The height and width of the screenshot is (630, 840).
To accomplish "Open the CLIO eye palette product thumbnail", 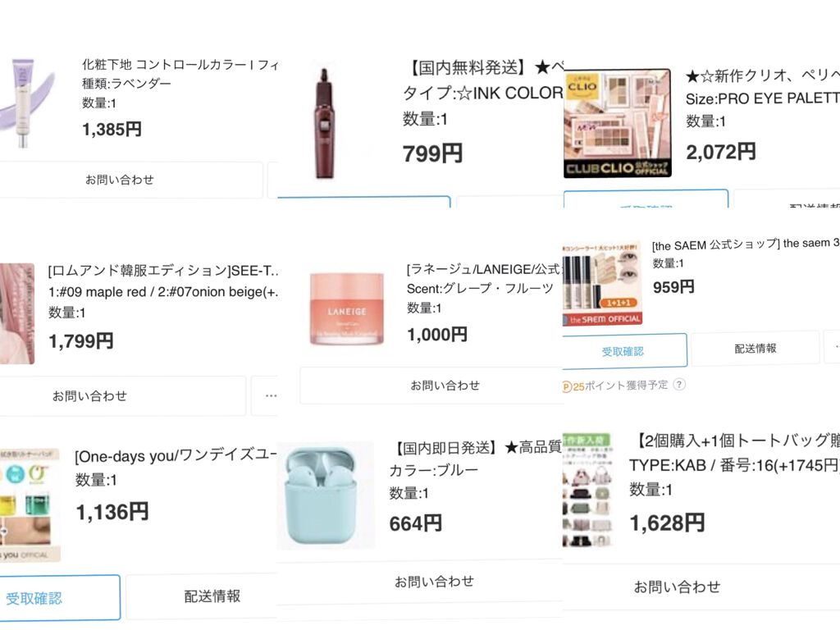I will [x=617, y=122].
